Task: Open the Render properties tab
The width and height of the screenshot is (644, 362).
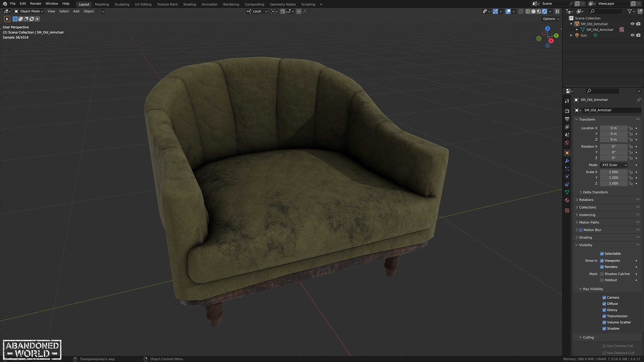Action: tap(567, 111)
